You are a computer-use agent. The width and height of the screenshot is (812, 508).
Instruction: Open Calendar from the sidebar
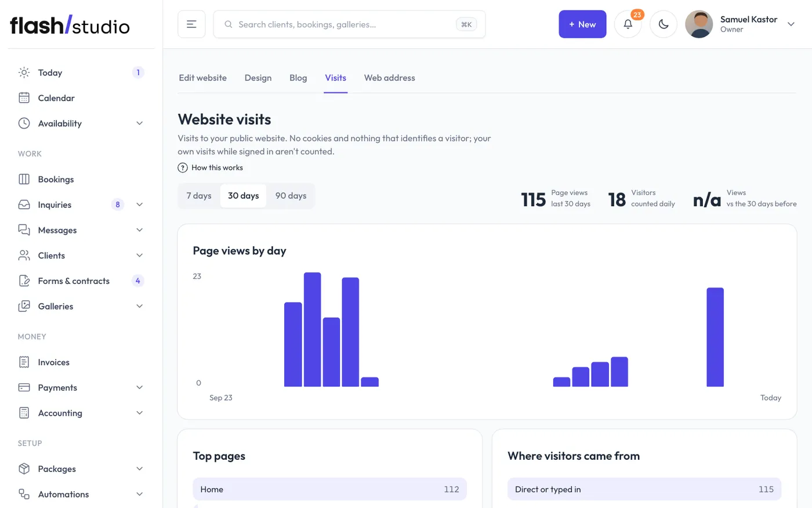point(81,98)
